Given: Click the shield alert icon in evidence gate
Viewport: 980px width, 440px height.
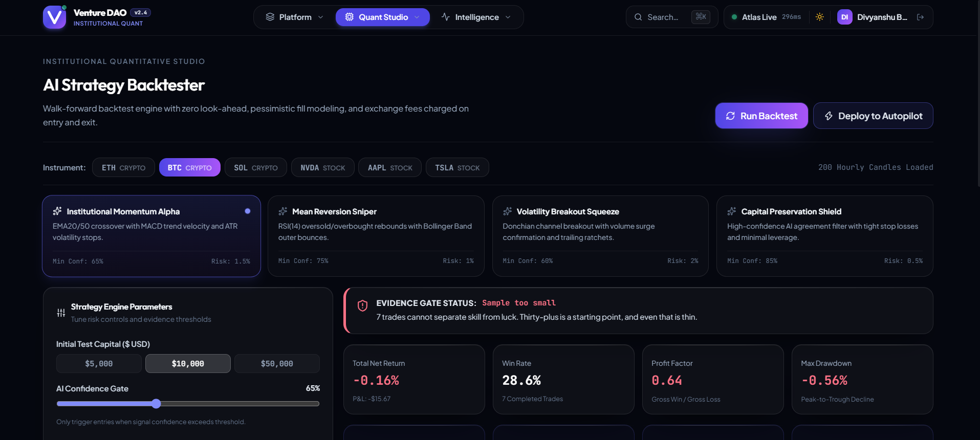Looking at the screenshot, I should tap(362, 306).
